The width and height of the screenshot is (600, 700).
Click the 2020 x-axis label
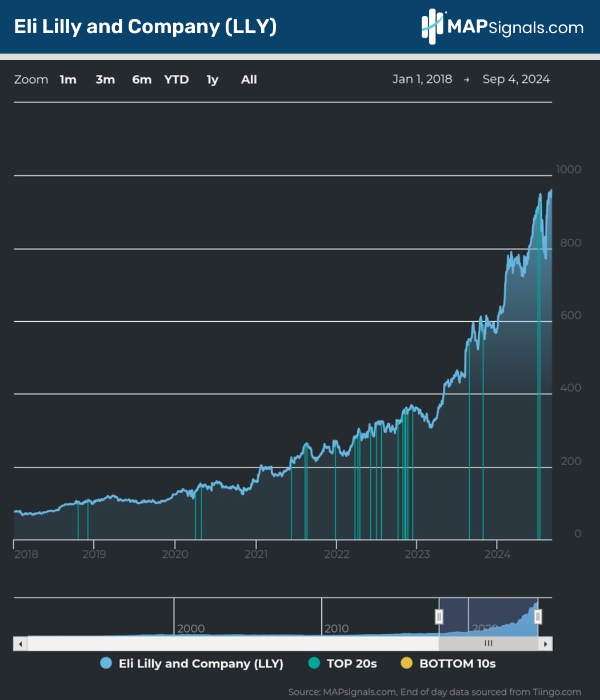pyautogui.click(x=175, y=554)
